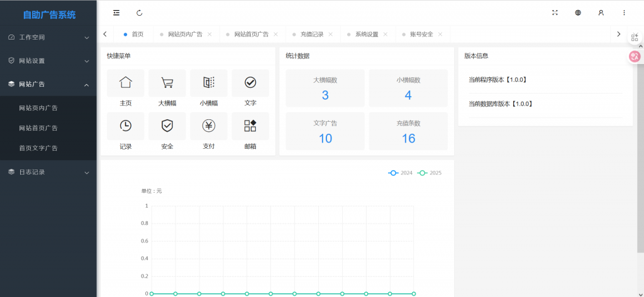This screenshot has height=297, width=644.
Task: Open the 文字 checkmark shortcut icon
Action: click(x=250, y=82)
